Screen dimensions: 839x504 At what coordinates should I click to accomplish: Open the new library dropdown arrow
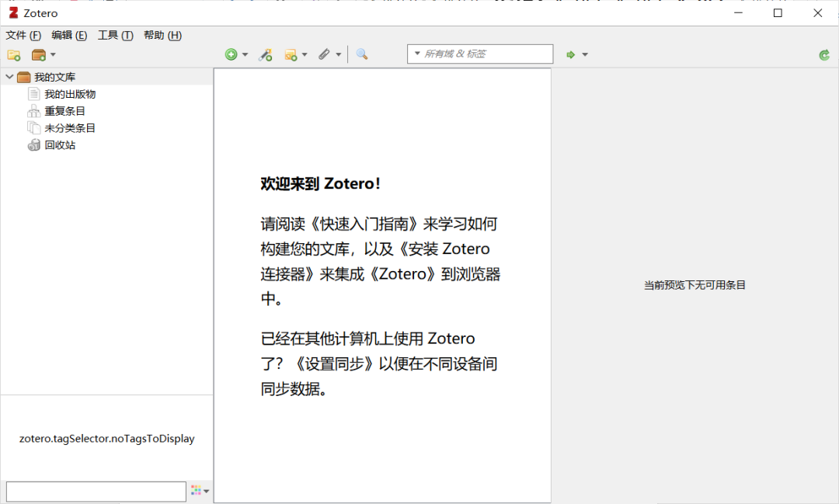(53, 54)
